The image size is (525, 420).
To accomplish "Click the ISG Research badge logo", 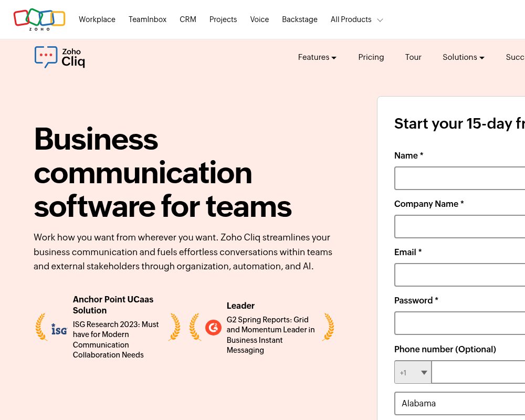I will [59, 329].
